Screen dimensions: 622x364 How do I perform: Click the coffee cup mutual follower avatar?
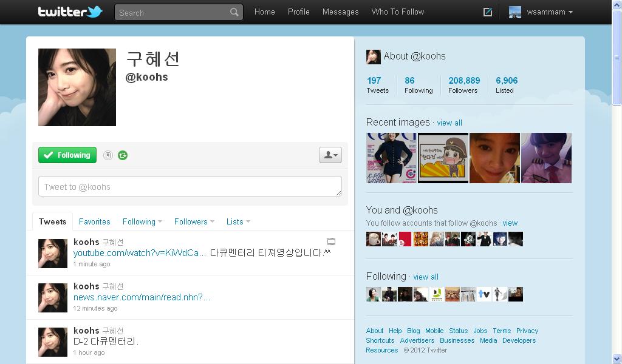pyautogui.click(x=374, y=239)
